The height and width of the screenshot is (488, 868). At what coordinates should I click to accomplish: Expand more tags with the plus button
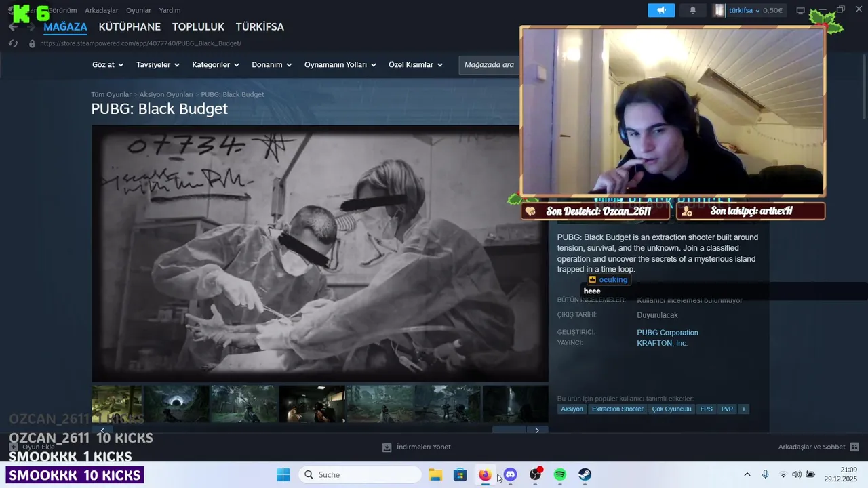[744, 409]
